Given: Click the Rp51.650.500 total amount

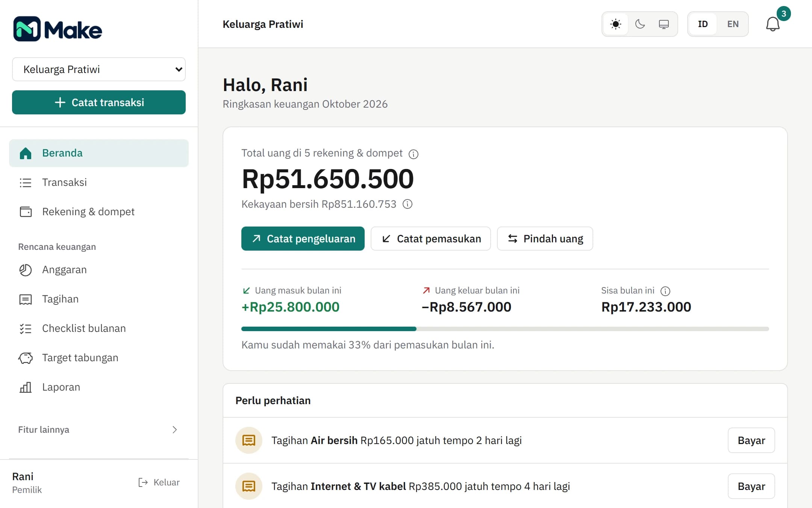Looking at the screenshot, I should [x=328, y=179].
